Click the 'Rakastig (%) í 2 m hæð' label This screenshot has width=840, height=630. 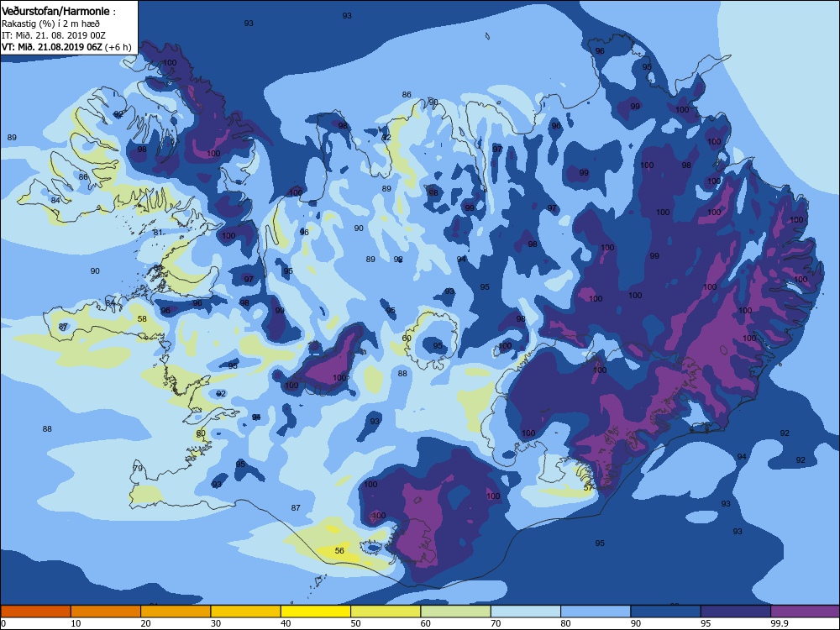point(50,24)
